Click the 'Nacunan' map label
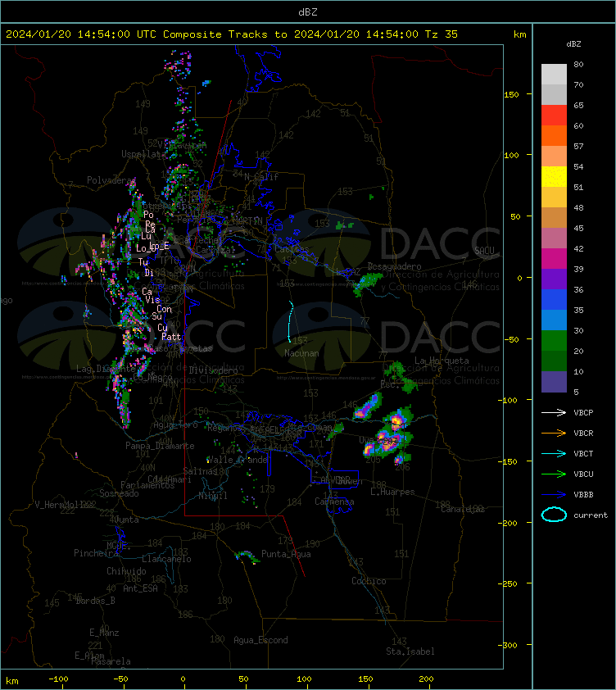This screenshot has height=690, width=616. 301,353
